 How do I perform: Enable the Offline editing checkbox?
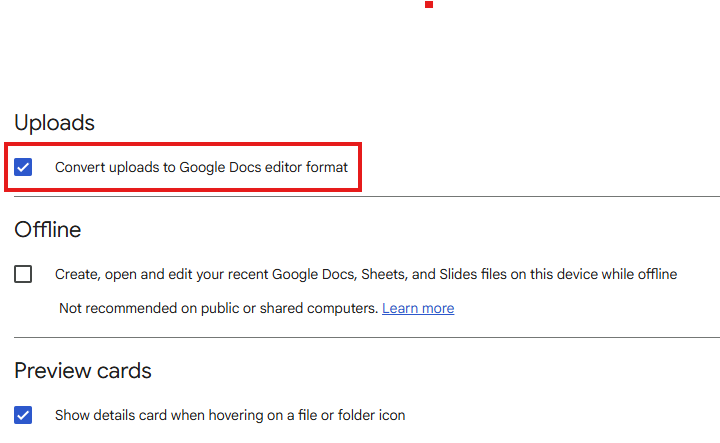point(23,274)
